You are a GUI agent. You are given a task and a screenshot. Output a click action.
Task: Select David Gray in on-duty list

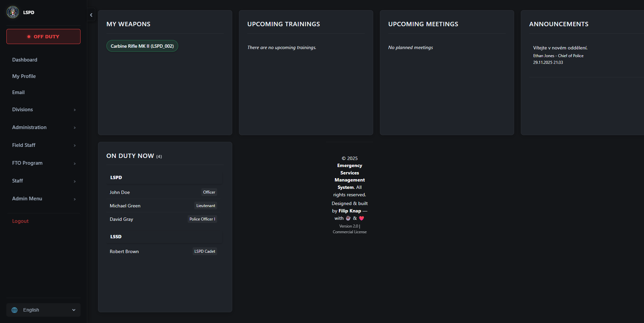coord(121,219)
